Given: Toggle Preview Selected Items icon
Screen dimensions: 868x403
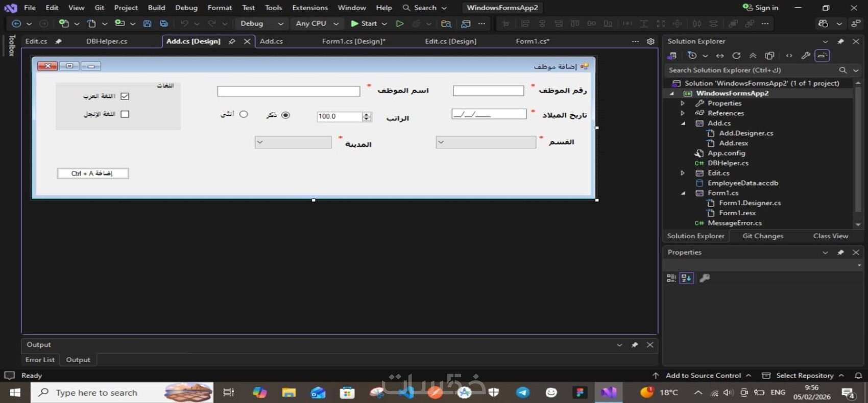Looking at the screenshot, I should coord(822,56).
